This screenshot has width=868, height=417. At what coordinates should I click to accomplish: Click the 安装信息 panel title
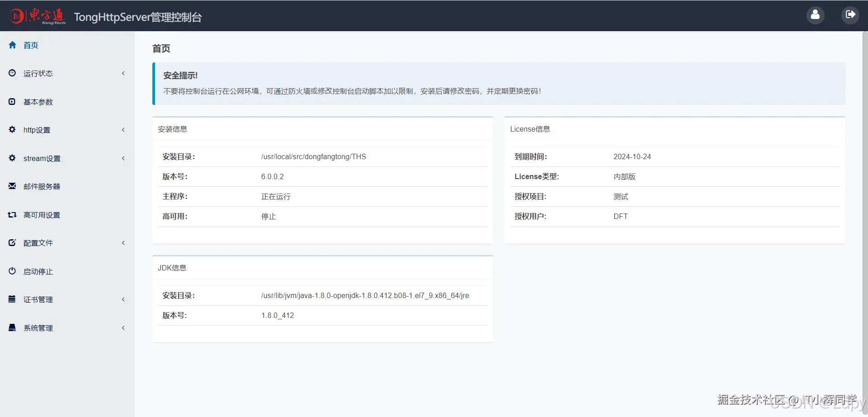pyautogui.click(x=172, y=129)
